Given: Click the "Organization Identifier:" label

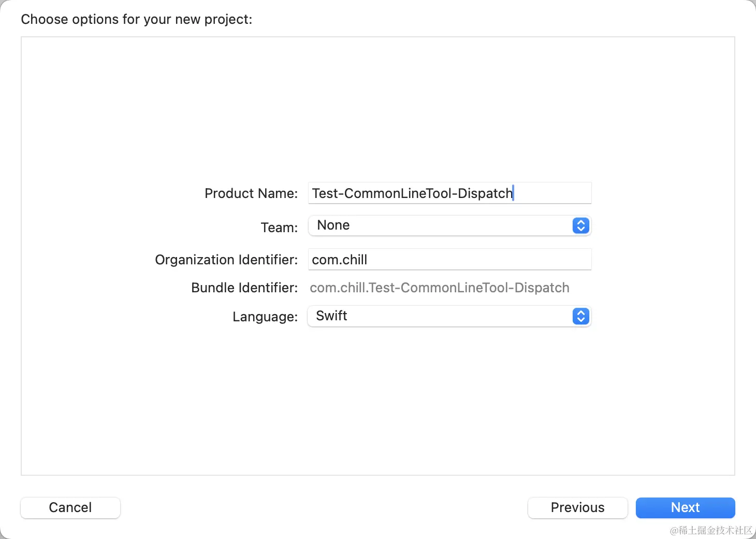Looking at the screenshot, I should click(226, 260).
